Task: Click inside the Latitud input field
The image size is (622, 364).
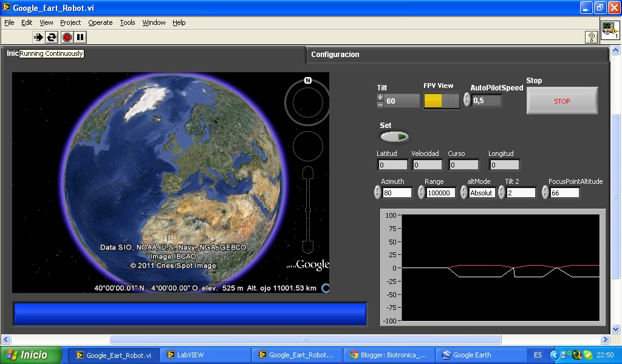Action: click(x=392, y=165)
